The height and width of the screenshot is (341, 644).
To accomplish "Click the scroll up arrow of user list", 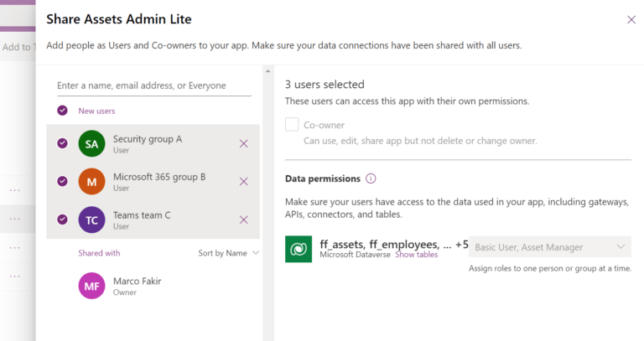I will point(267,71).
